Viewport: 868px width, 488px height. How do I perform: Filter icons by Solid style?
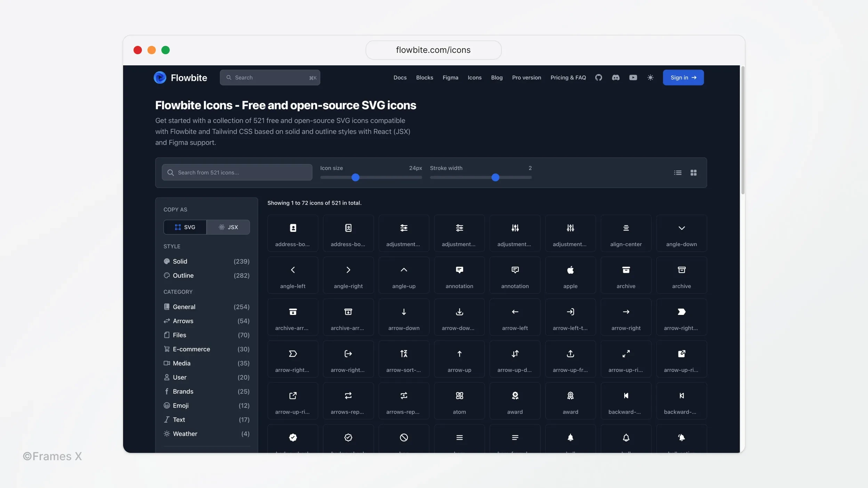pyautogui.click(x=180, y=261)
